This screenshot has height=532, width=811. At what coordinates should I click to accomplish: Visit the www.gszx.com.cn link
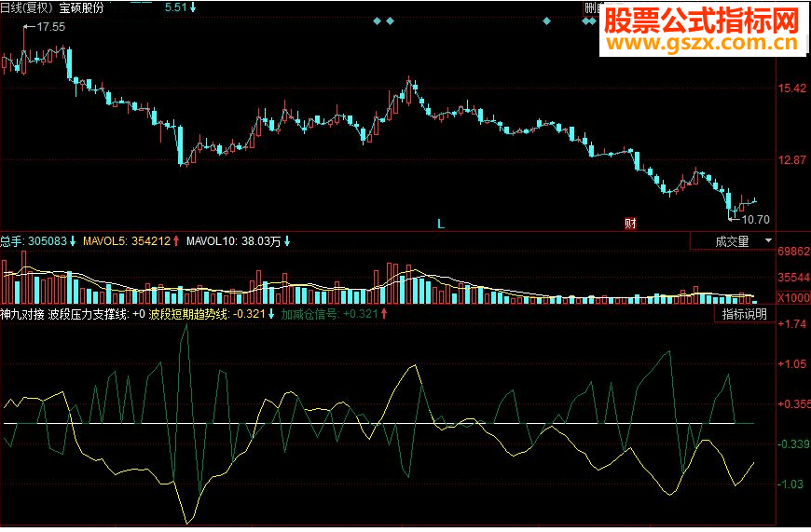tap(702, 44)
